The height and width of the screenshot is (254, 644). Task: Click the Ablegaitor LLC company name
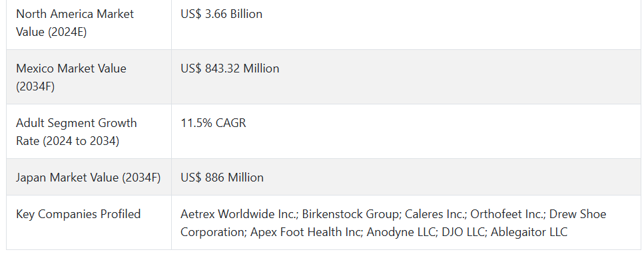pyautogui.click(x=529, y=232)
